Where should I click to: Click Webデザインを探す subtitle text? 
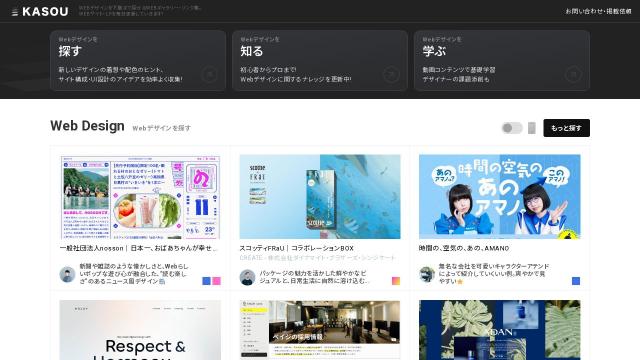coord(161,128)
